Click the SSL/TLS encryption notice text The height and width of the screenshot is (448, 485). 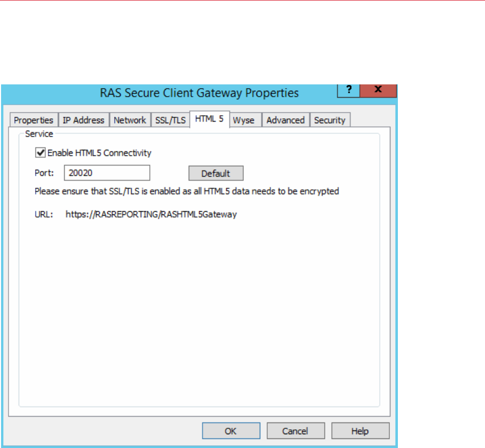(x=187, y=192)
